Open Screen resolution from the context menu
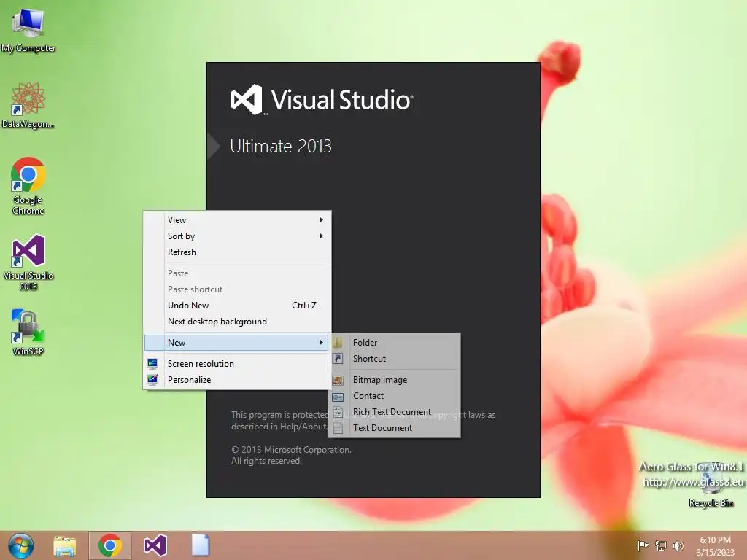The width and height of the screenshot is (747, 560). tap(237, 364)
